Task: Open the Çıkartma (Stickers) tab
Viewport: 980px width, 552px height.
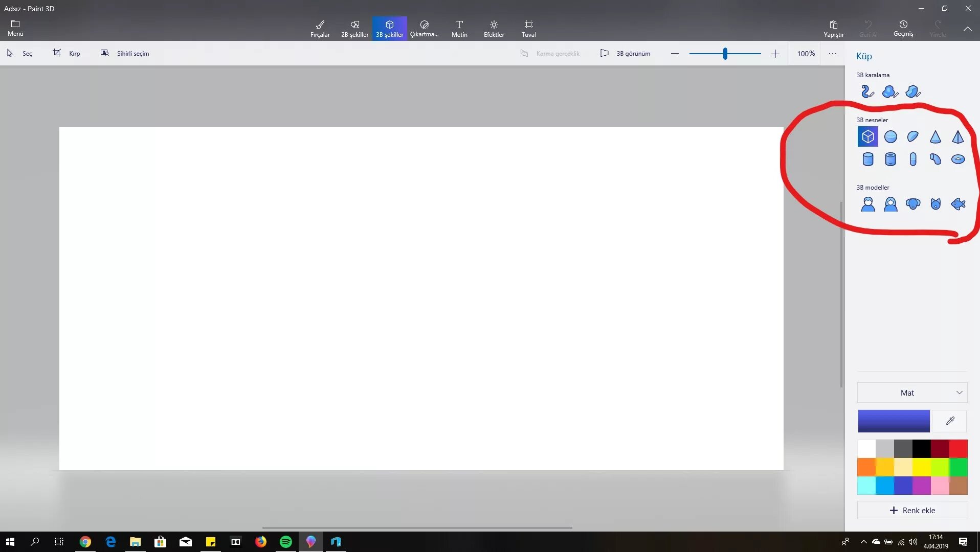Action: coord(425,29)
